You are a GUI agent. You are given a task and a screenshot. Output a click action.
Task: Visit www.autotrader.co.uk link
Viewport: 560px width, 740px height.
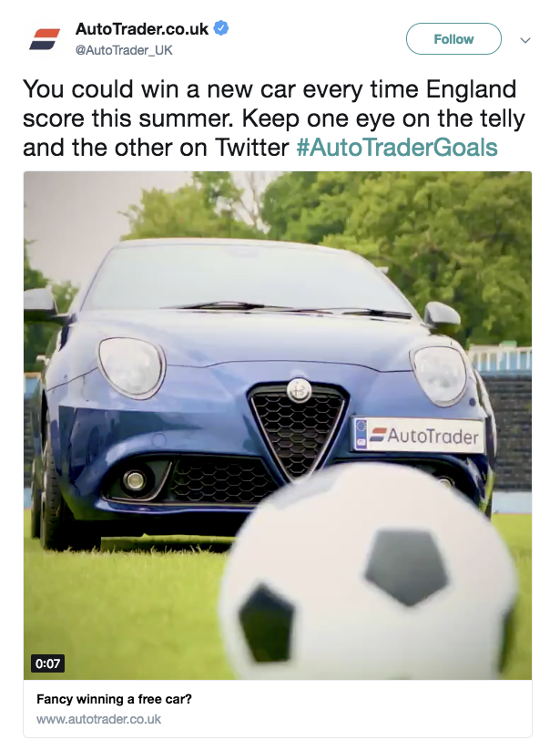coord(98,719)
